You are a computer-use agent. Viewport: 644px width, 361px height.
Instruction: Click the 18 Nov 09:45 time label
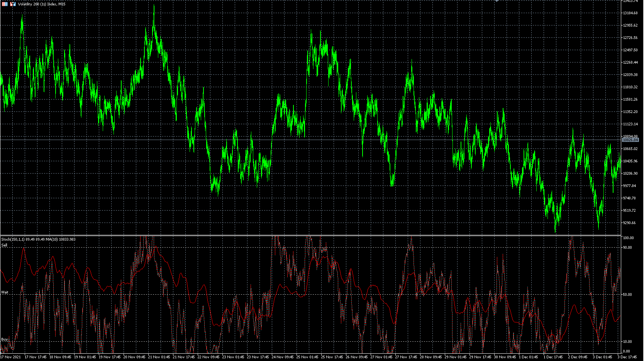point(60,357)
